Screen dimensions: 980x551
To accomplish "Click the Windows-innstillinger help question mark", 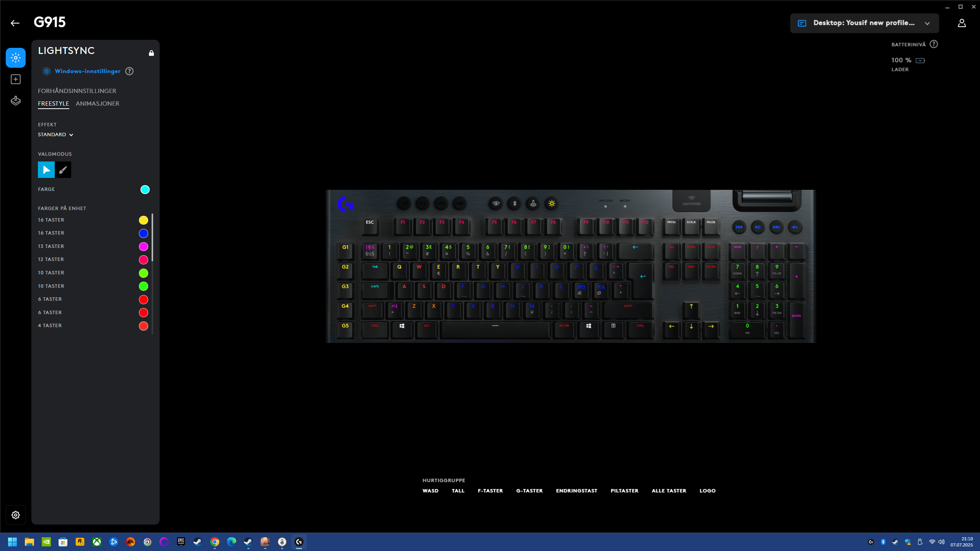I will pos(129,71).
